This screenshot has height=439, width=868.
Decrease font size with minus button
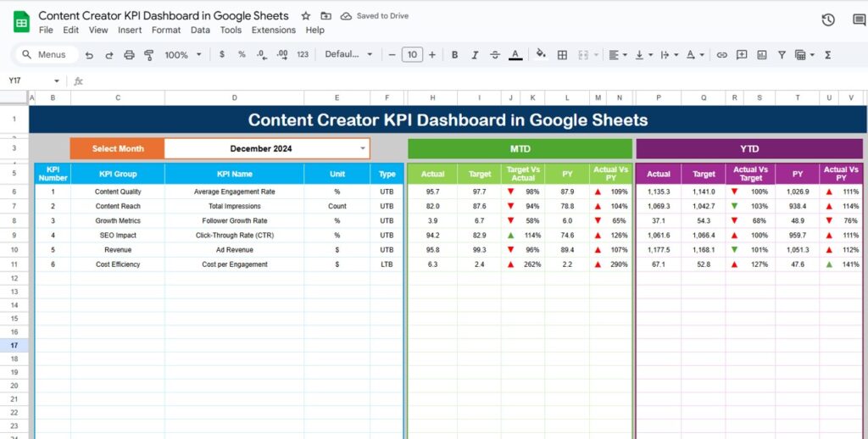392,54
